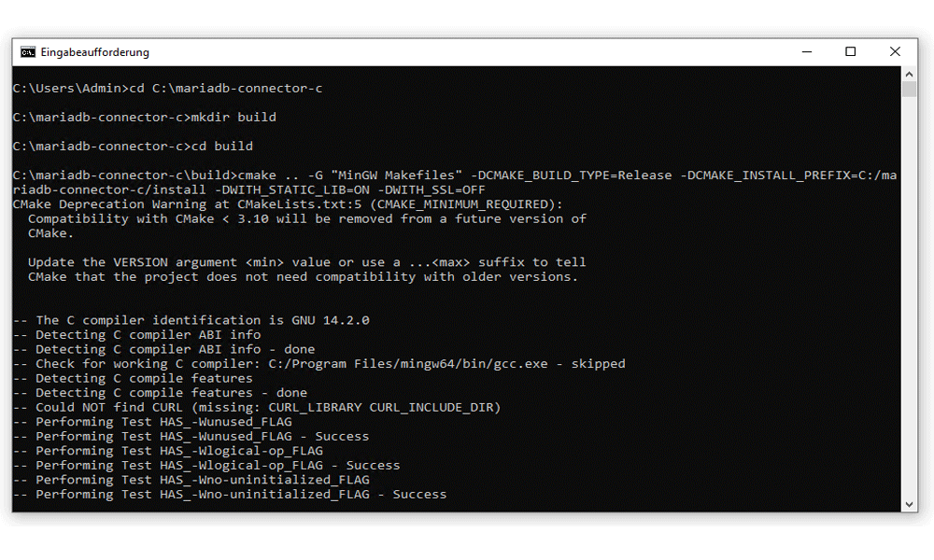This screenshot has height=560, width=934.
Task: Click the "Could NOT find CURL" line
Action: 257,408
